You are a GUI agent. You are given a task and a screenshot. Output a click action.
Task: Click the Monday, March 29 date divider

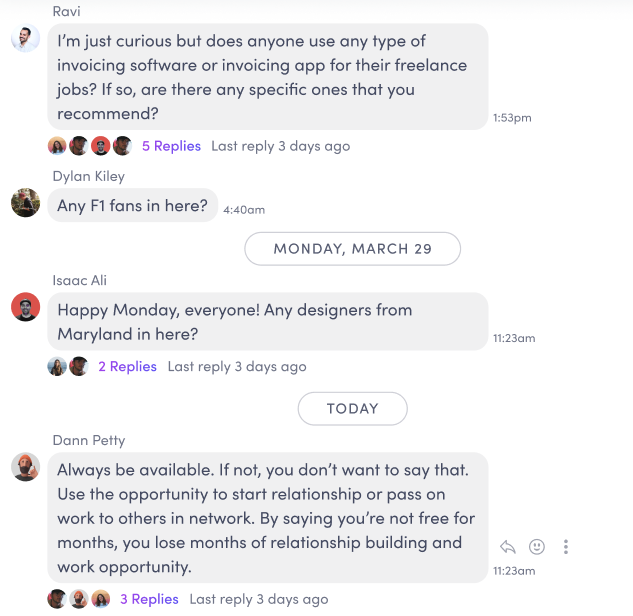(x=352, y=249)
